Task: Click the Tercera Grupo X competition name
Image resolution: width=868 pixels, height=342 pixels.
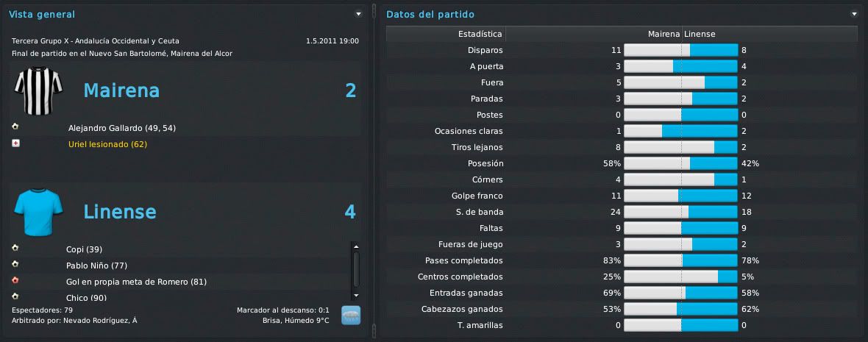Action: coord(95,41)
